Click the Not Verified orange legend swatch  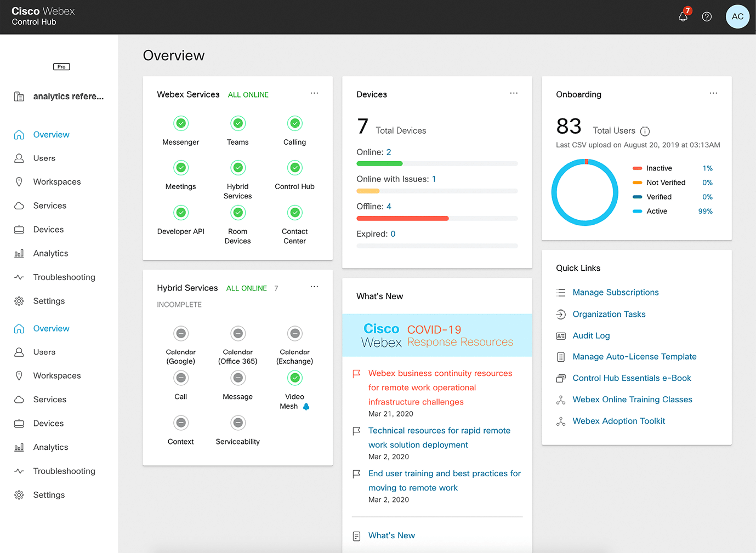click(637, 183)
